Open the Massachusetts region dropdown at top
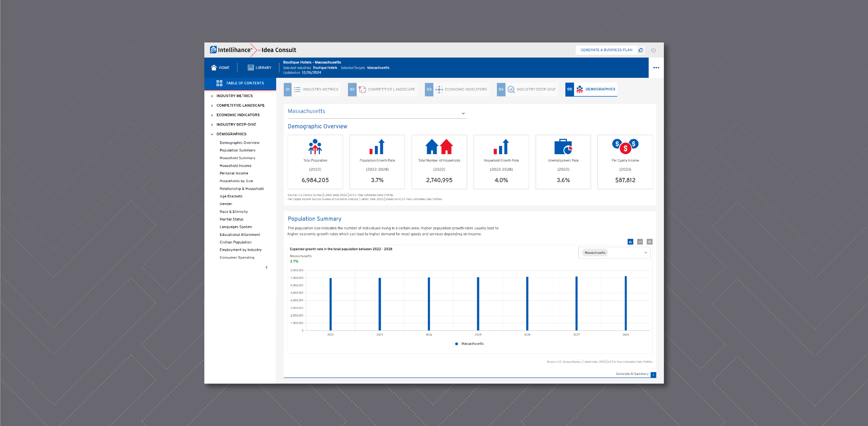 [463, 113]
